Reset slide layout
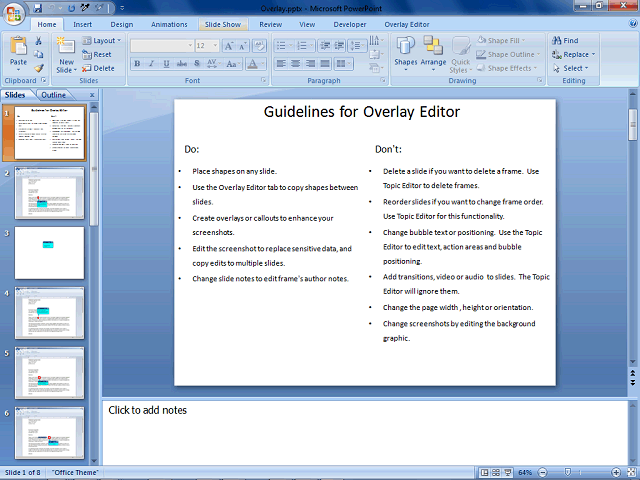Viewport: 640px width, 480px height. pos(97,54)
